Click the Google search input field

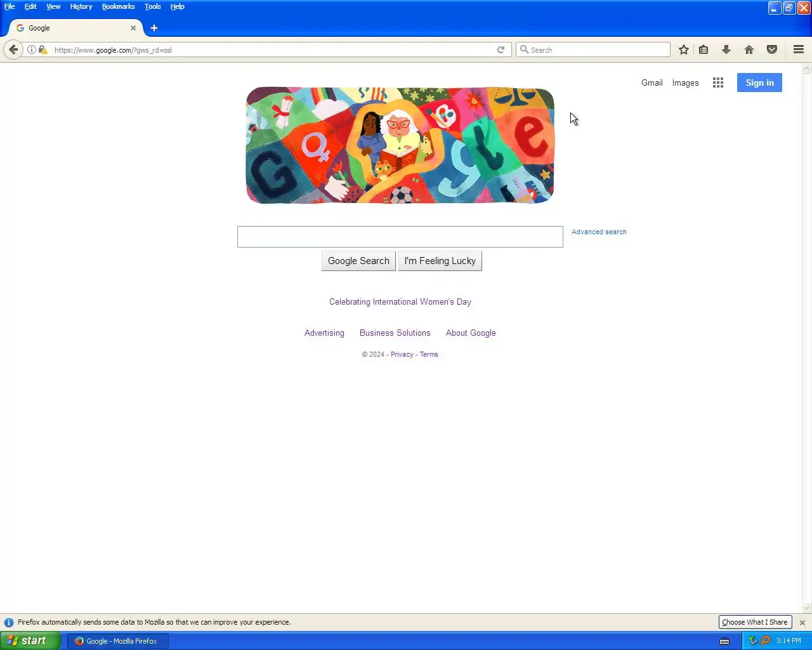pyautogui.click(x=400, y=237)
